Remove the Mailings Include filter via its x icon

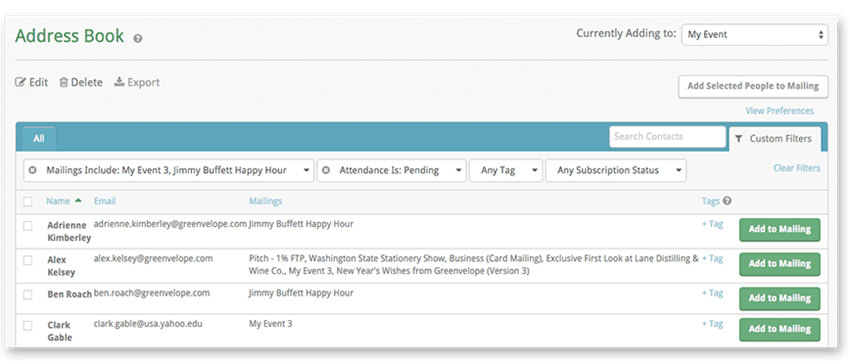click(33, 170)
